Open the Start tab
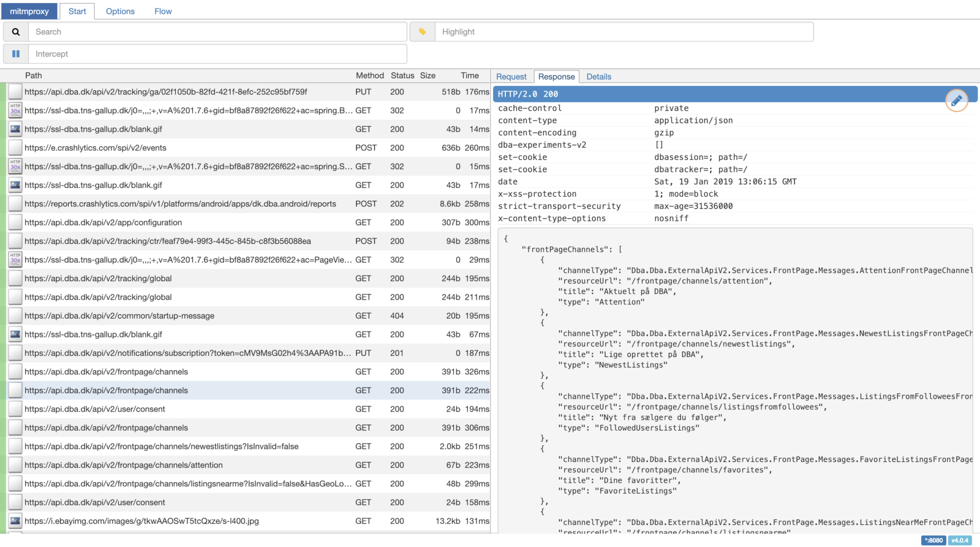The width and height of the screenshot is (980, 547). coord(77,11)
